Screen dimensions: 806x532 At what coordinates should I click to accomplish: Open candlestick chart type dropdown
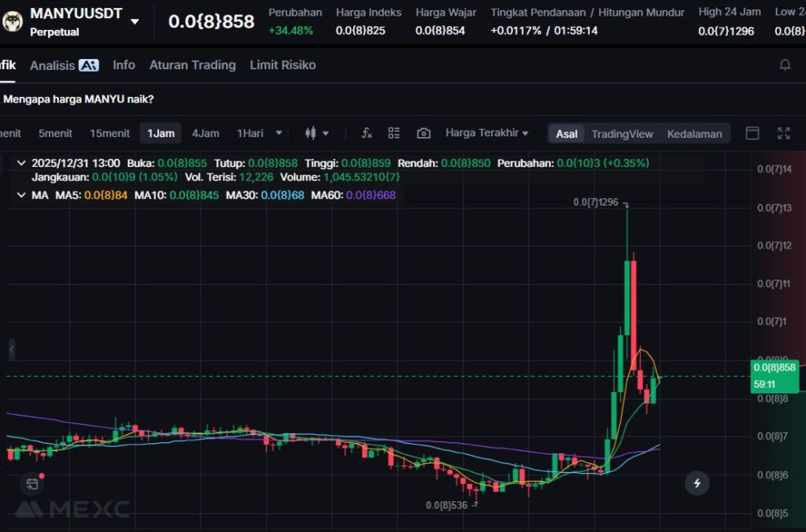pyautogui.click(x=316, y=133)
